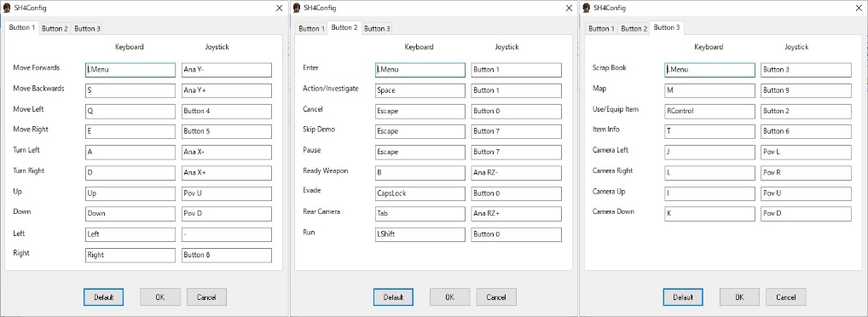Image resolution: width=868 pixels, height=317 pixels.
Task: Click the Move Right keyboard field E
Action: tap(130, 132)
